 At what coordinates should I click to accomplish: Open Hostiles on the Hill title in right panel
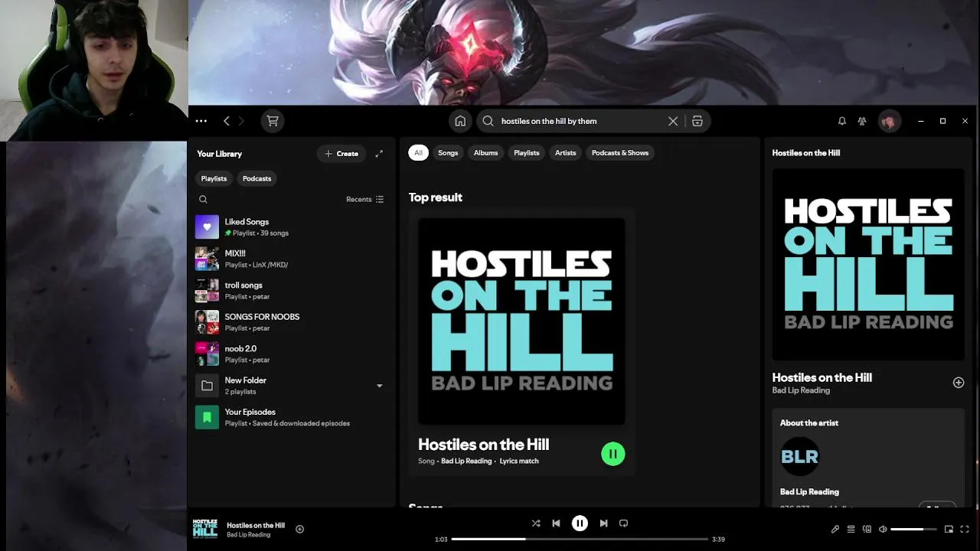click(x=822, y=377)
